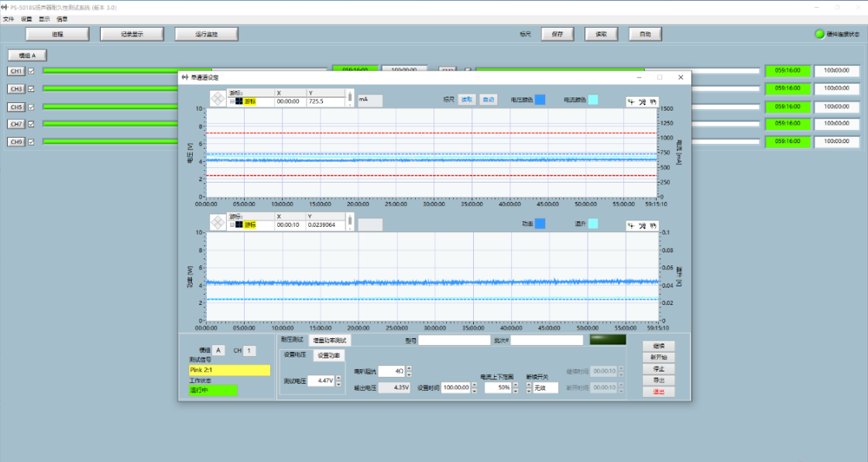Select pan hand tool in power chart palette

pyautogui.click(x=653, y=226)
